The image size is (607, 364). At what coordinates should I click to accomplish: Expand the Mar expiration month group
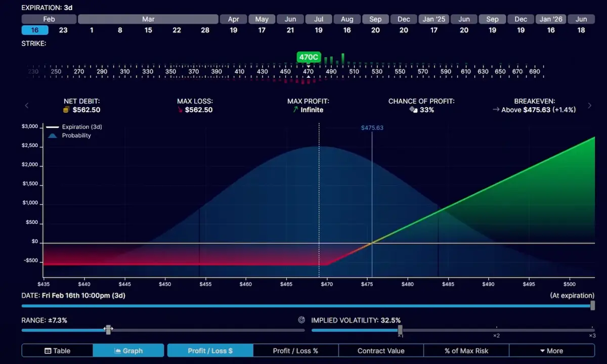pos(148,19)
